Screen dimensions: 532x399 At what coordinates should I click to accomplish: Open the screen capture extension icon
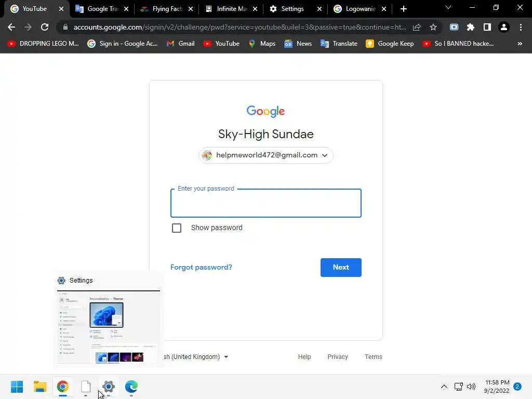point(454,27)
